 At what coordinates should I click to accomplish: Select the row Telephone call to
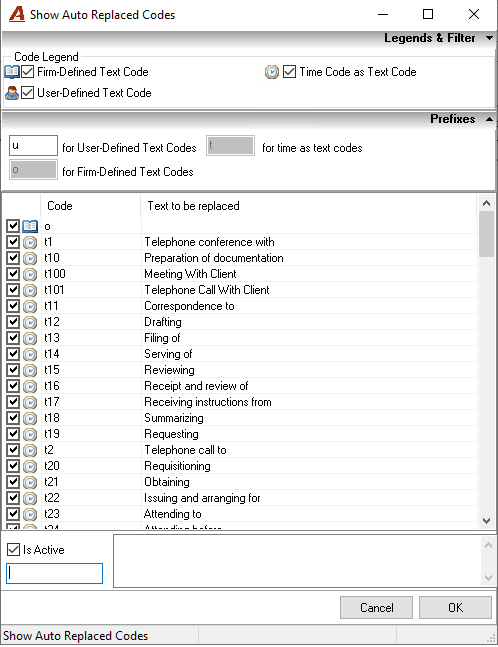tap(241, 450)
